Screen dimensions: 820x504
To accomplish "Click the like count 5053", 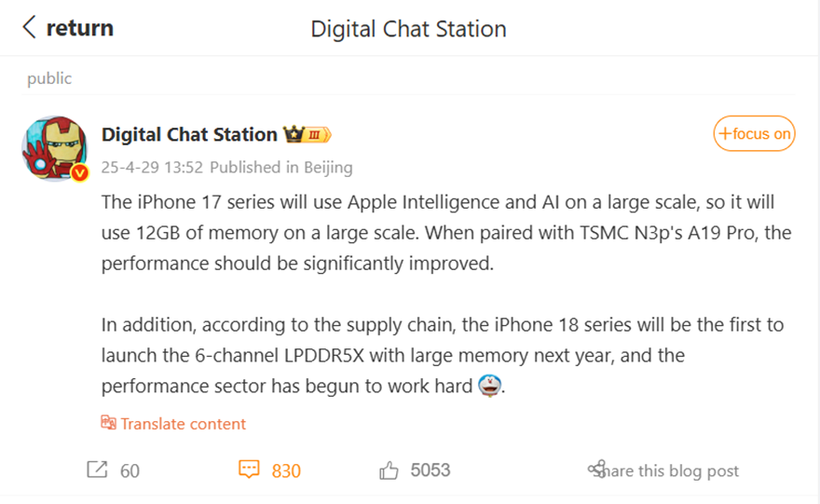I will click(x=430, y=470).
